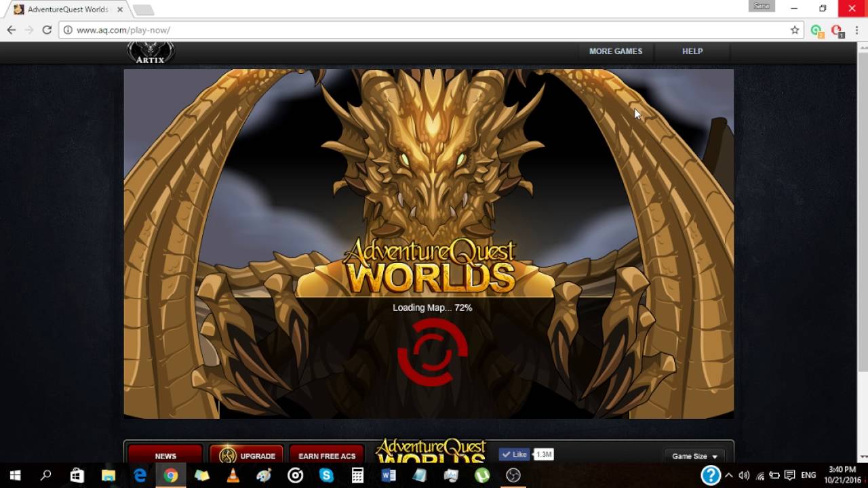
Task: Open VLC media player from the taskbar
Action: [233, 476]
